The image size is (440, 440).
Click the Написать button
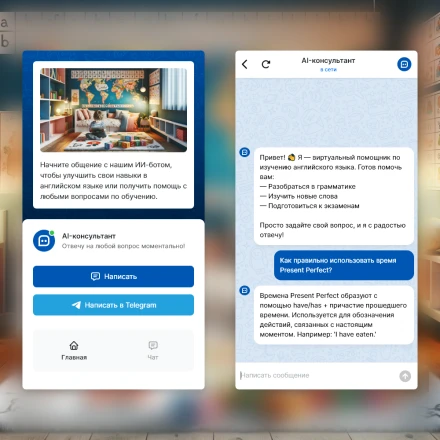(113, 276)
